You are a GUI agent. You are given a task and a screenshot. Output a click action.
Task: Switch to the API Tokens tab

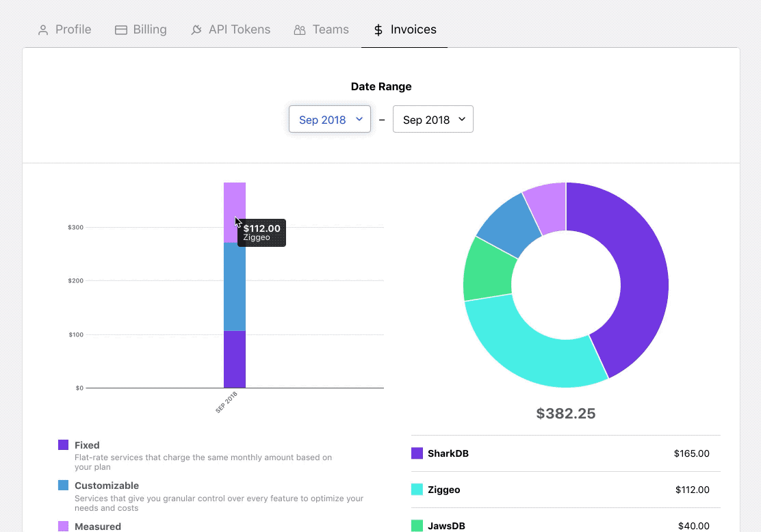(x=231, y=30)
